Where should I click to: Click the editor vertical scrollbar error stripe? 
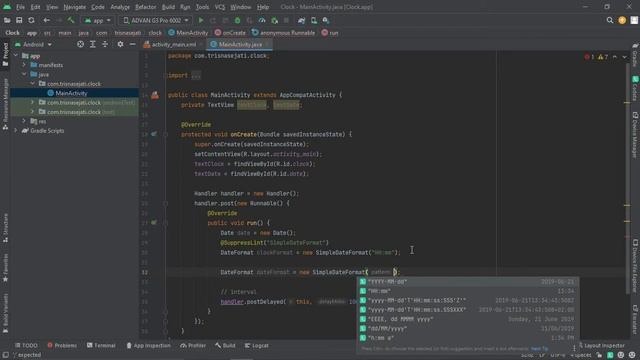627,180
